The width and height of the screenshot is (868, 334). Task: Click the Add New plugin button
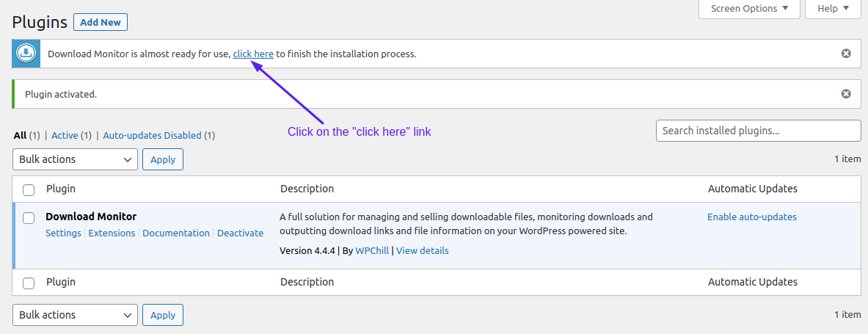pos(101,23)
